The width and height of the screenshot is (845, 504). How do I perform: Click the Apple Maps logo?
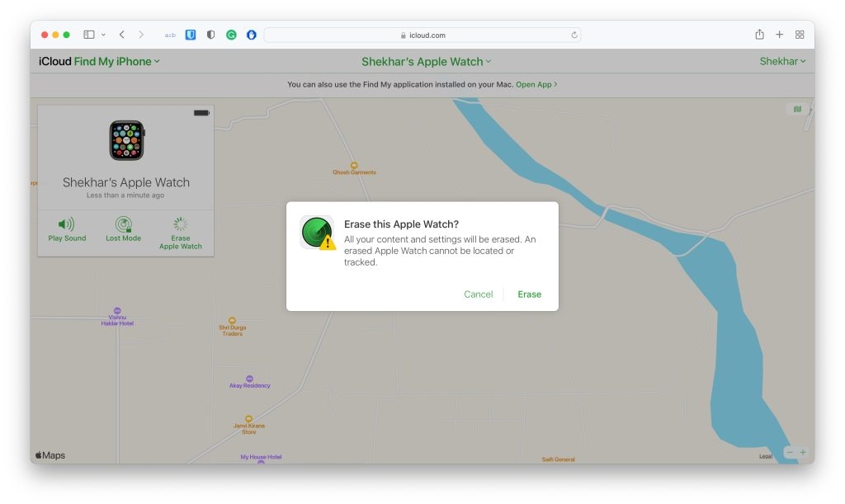click(50, 455)
